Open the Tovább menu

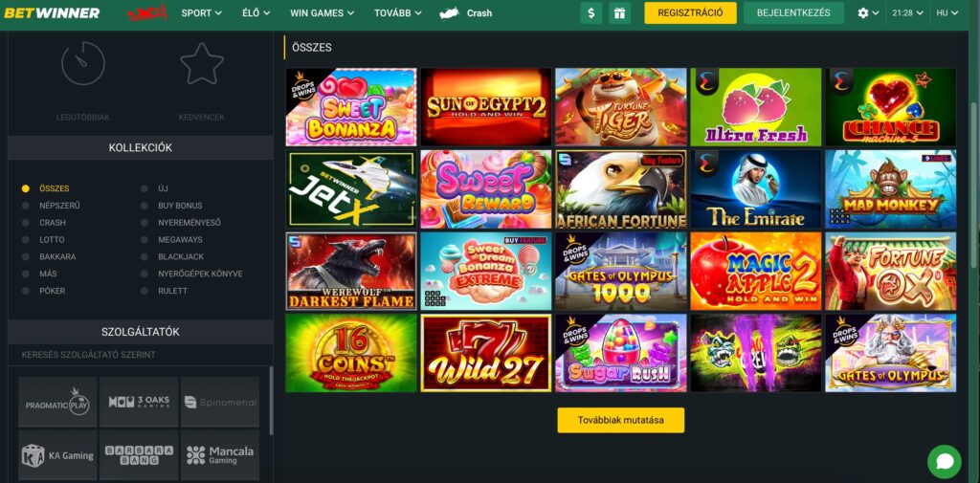[x=397, y=12]
